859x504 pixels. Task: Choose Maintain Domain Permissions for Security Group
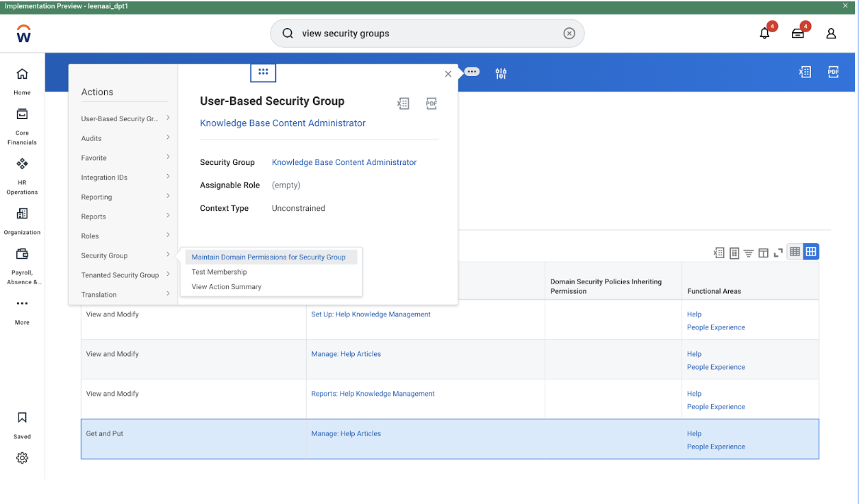(x=271, y=257)
